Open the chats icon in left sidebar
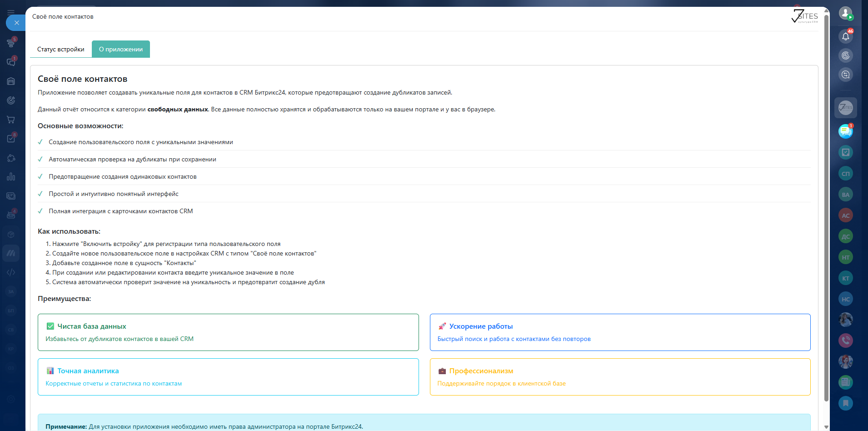This screenshot has width=868, height=431. [x=11, y=62]
